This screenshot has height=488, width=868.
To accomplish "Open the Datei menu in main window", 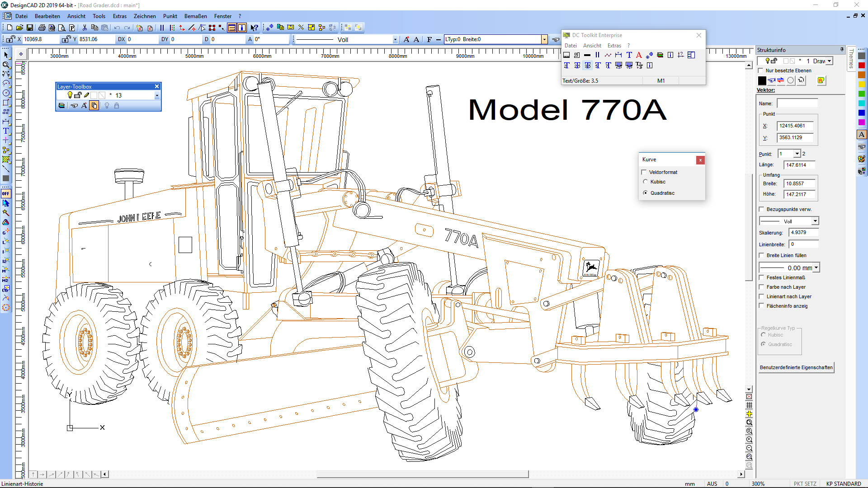I will point(21,16).
